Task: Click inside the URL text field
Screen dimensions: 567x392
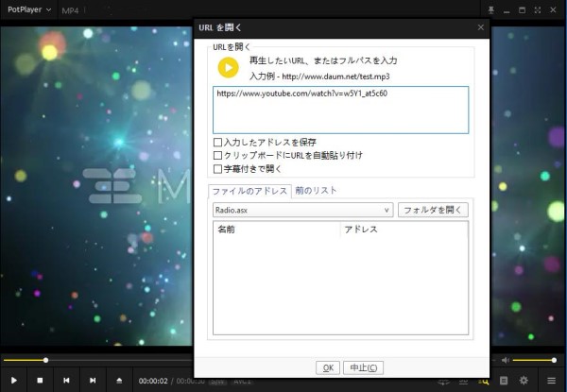Action: point(340,110)
